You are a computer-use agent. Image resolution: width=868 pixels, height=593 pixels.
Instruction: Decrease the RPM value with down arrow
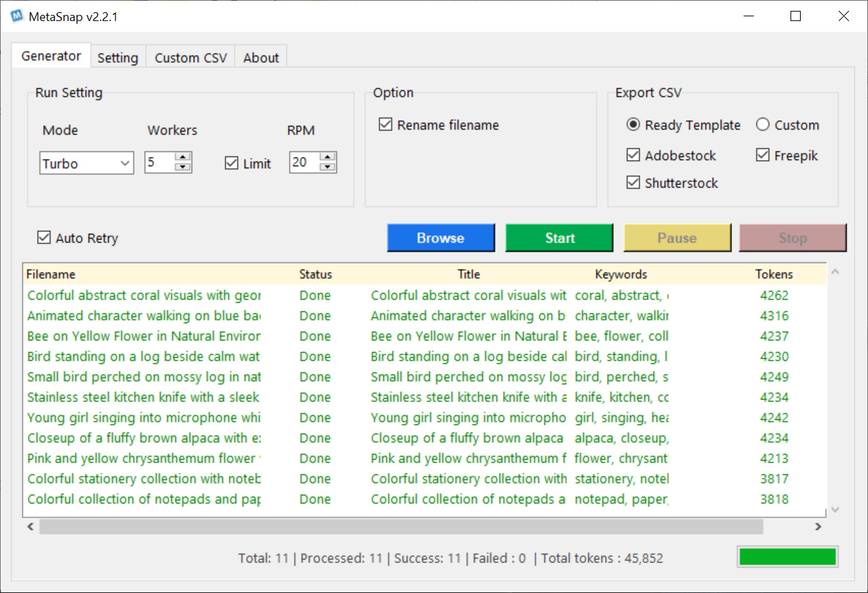328,167
